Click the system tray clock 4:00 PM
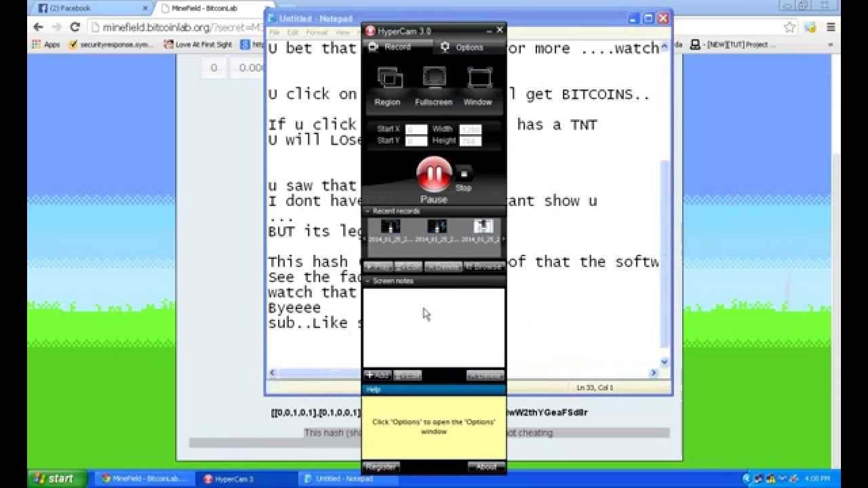The image size is (868, 488). point(816,479)
